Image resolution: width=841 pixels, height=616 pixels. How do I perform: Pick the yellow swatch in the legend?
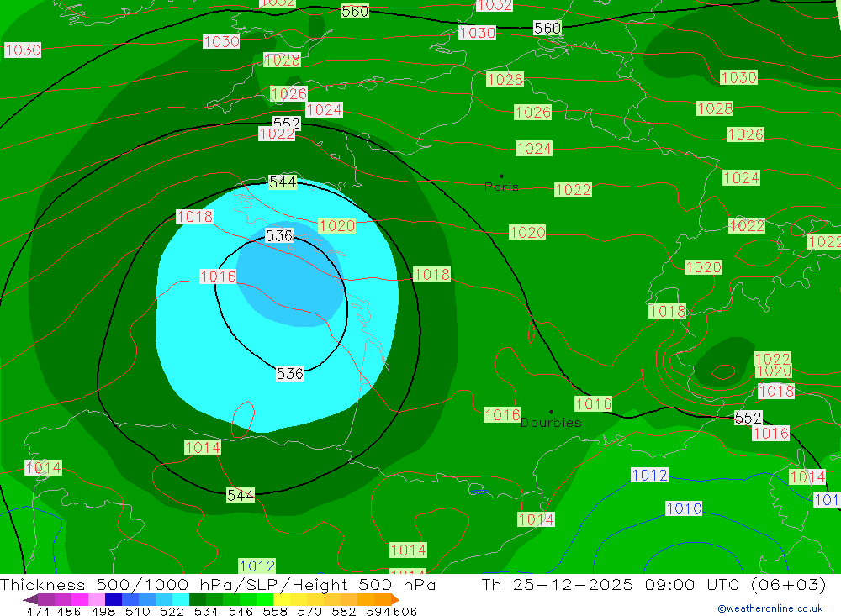coord(282,600)
